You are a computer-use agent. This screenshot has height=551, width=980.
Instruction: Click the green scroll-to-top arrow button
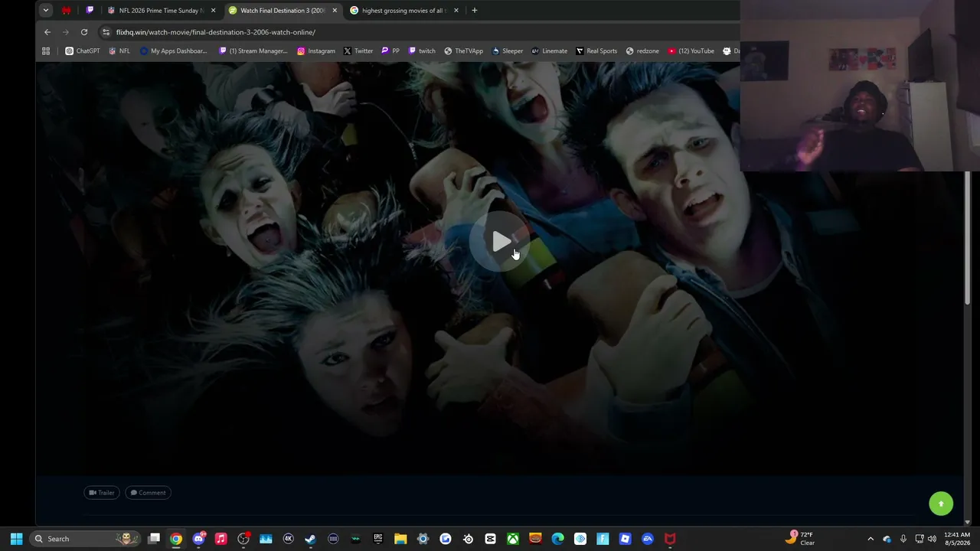click(x=941, y=504)
